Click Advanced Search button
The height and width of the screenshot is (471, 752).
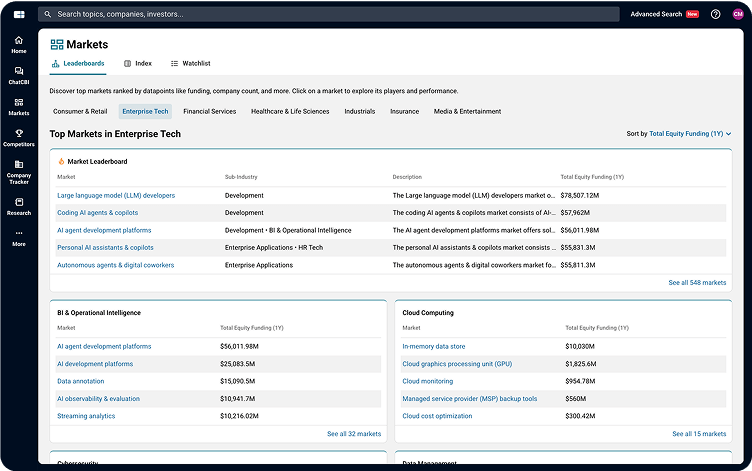[656, 14]
